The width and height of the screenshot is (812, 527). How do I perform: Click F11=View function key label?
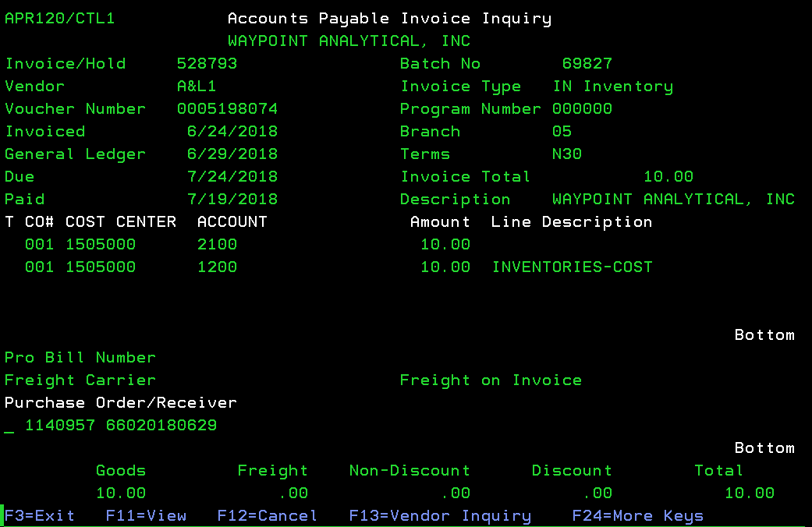point(146,515)
